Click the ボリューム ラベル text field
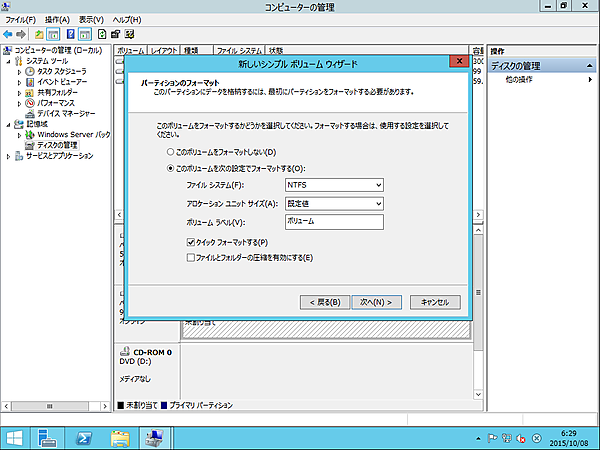This screenshot has height=450, width=600. (334, 222)
